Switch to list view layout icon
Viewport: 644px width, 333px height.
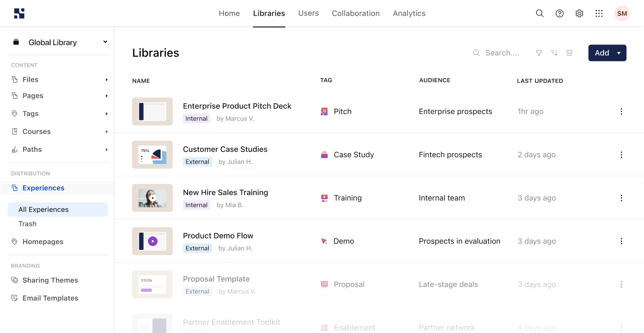pos(569,53)
